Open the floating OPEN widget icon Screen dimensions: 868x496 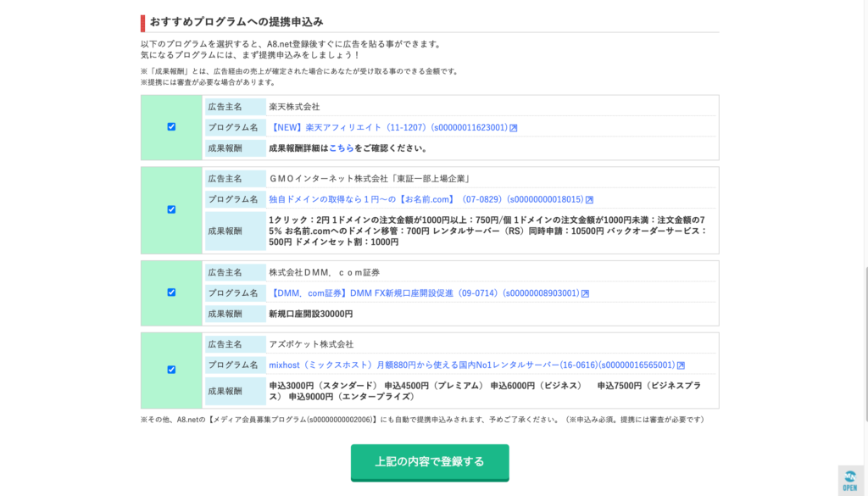(x=850, y=480)
